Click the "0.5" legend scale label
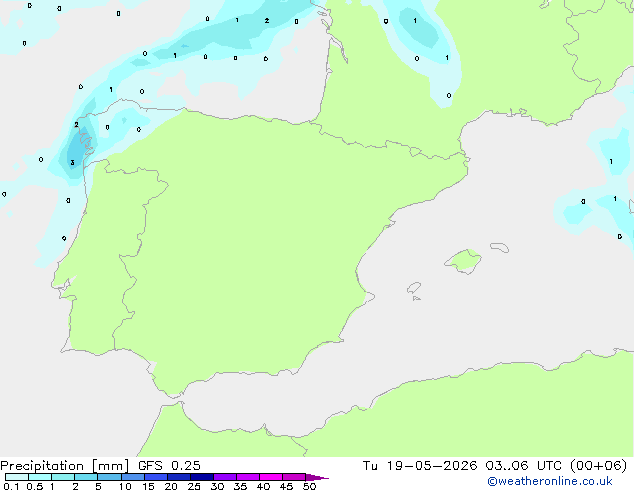Screen dimensions: 634x490 click(35, 486)
